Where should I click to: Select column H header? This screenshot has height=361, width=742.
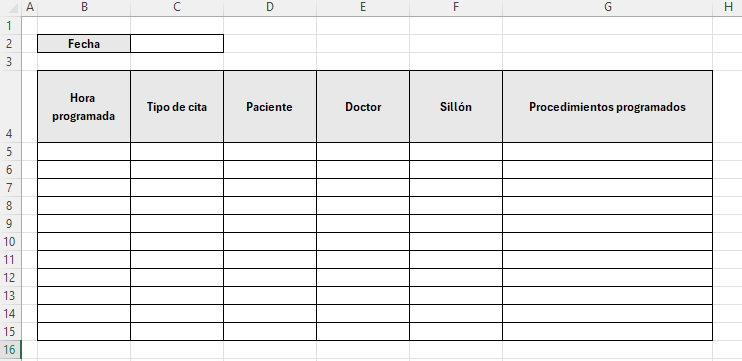pos(727,7)
